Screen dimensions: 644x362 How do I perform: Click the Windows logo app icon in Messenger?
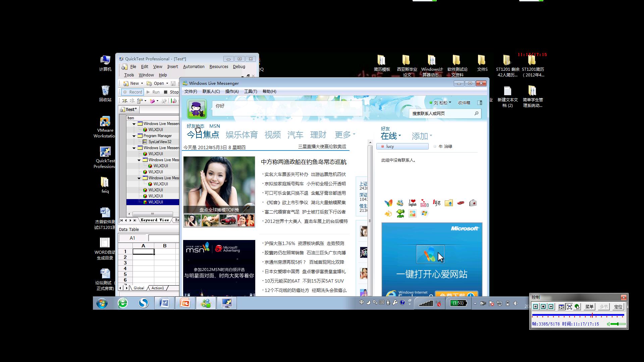coord(425,214)
